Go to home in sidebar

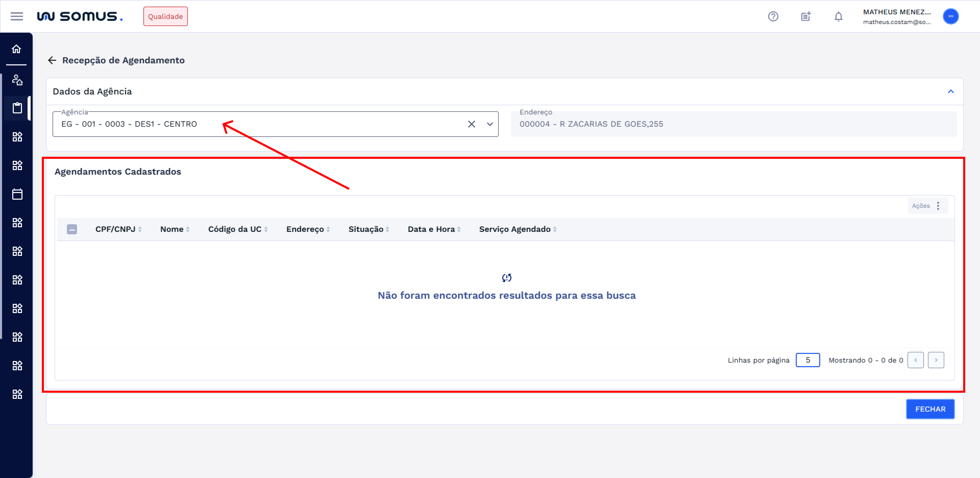click(16, 49)
